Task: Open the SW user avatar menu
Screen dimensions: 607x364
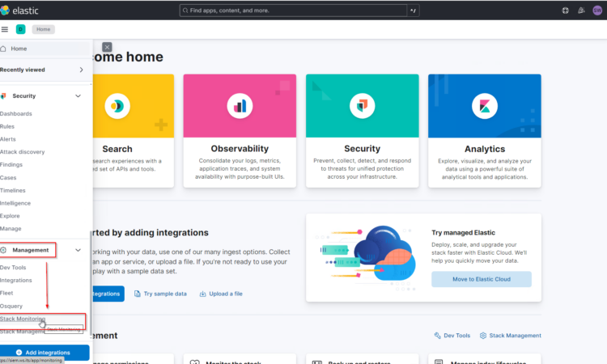Action: click(597, 11)
